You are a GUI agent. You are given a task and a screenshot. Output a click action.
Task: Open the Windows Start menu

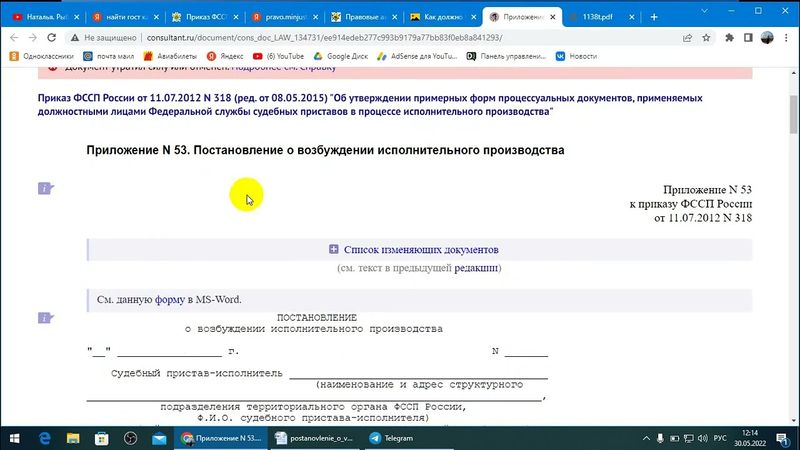coord(14,438)
